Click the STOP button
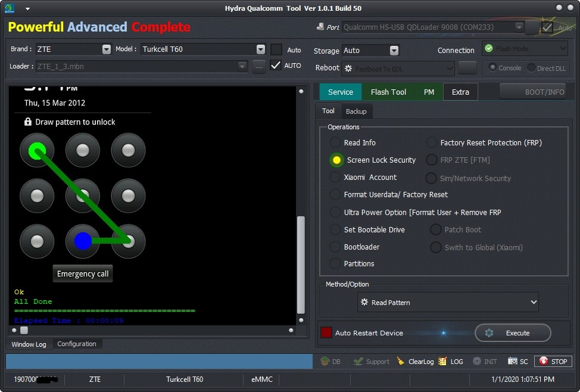Viewport: 580px width, 392px height. tap(553, 361)
